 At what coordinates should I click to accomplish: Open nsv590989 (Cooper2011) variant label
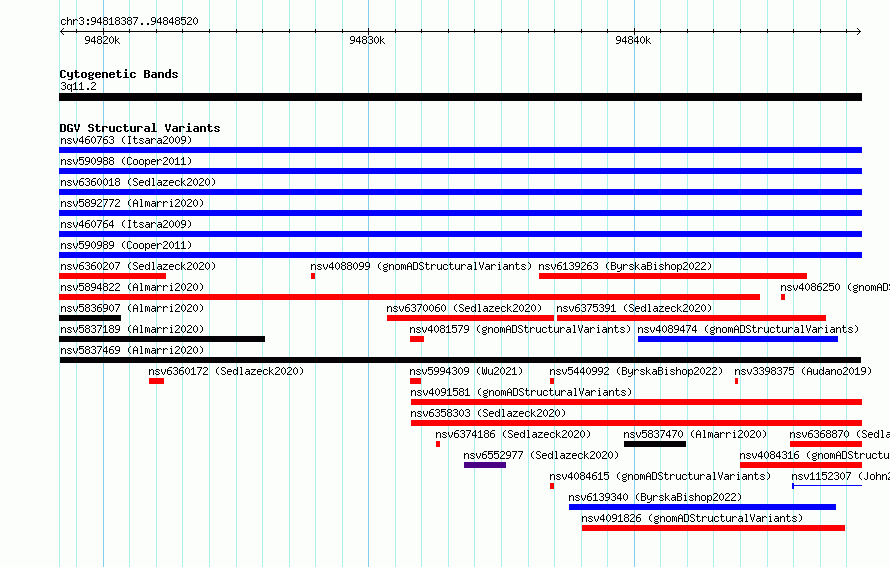tap(126, 245)
